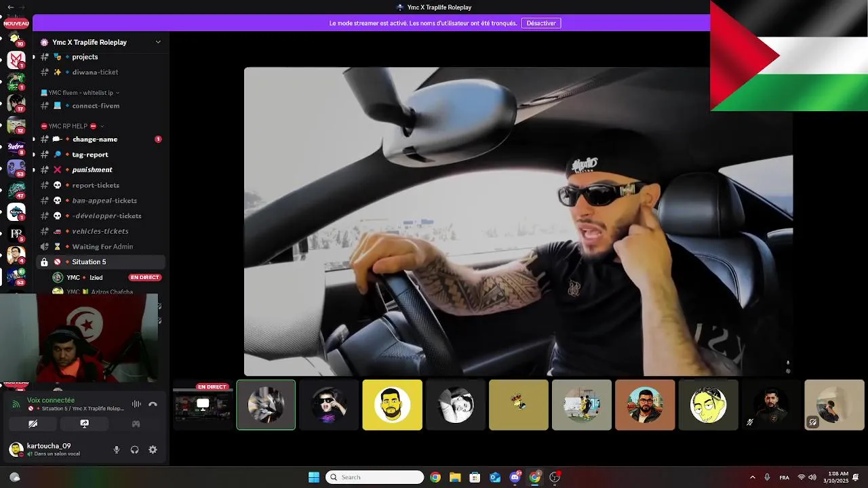Viewport: 868px width, 488px height.
Task: Open the server icon with badge 47
Action: (16, 190)
